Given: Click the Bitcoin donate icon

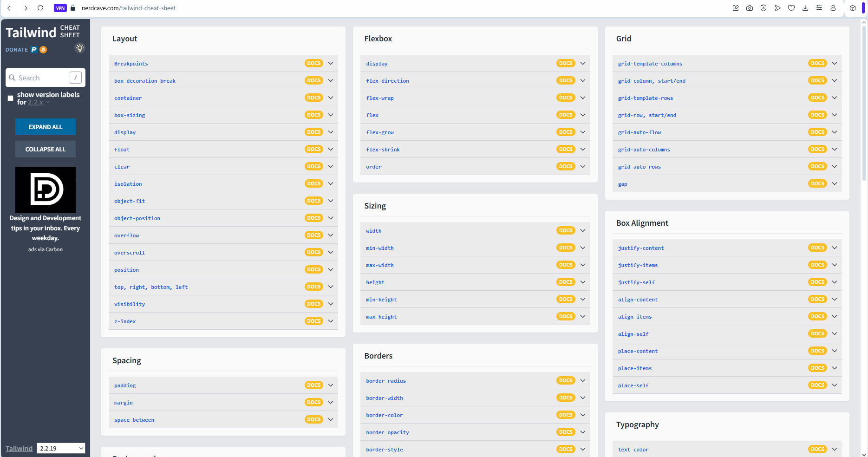Looking at the screenshot, I should (43, 50).
